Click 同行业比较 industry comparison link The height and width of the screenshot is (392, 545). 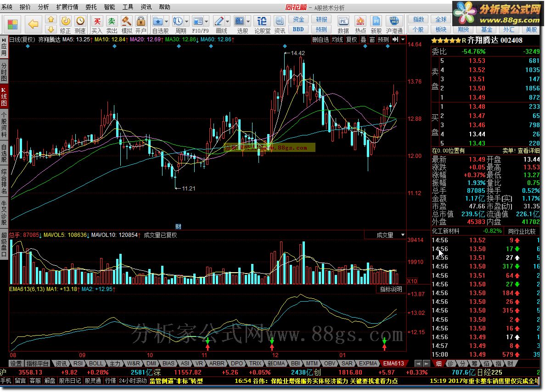[x=522, y=231]
